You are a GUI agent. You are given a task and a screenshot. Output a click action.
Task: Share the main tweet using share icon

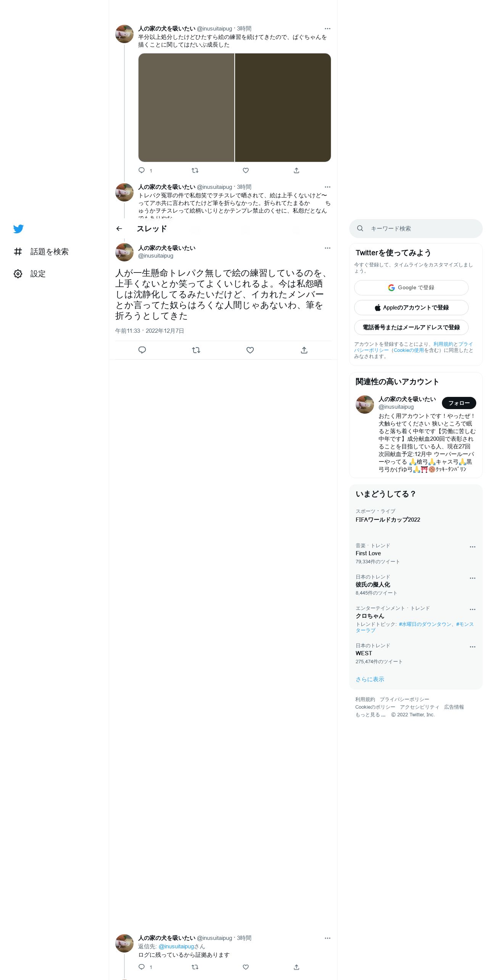[x=304, y=350]
